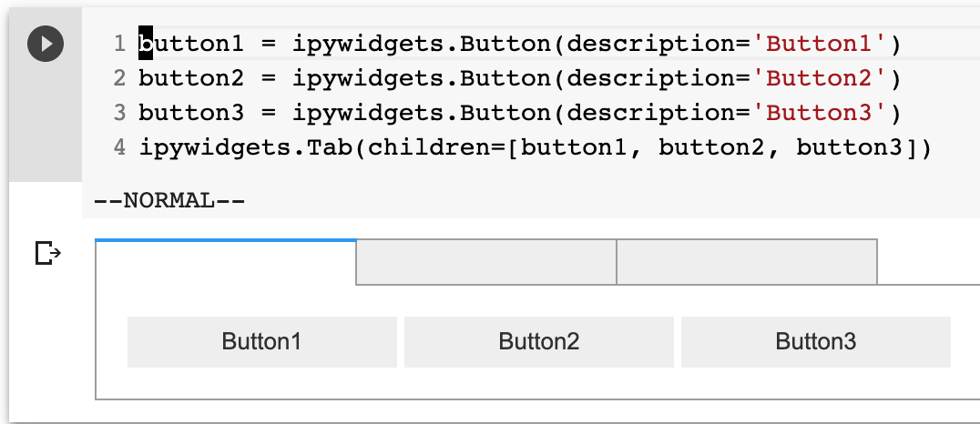Image resolution: width=980 pixels, height=424 pixels.
Task: Click the Button2 widget button
Action: pos(539,341)
